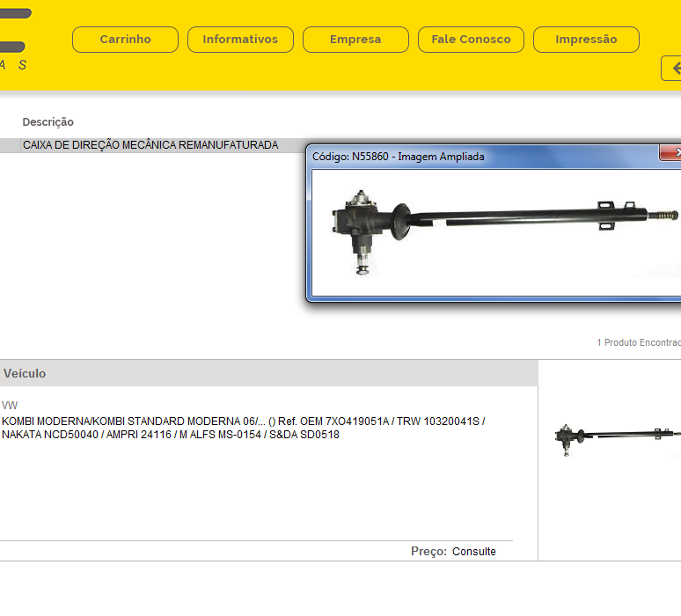Go to the Informativos section

[240, 40]
